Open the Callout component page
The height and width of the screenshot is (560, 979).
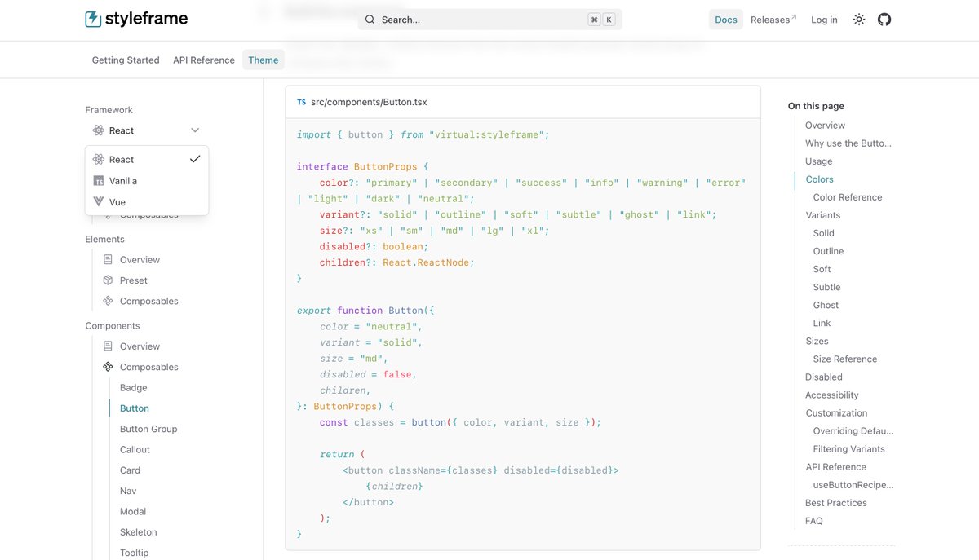tap(135, 450)
